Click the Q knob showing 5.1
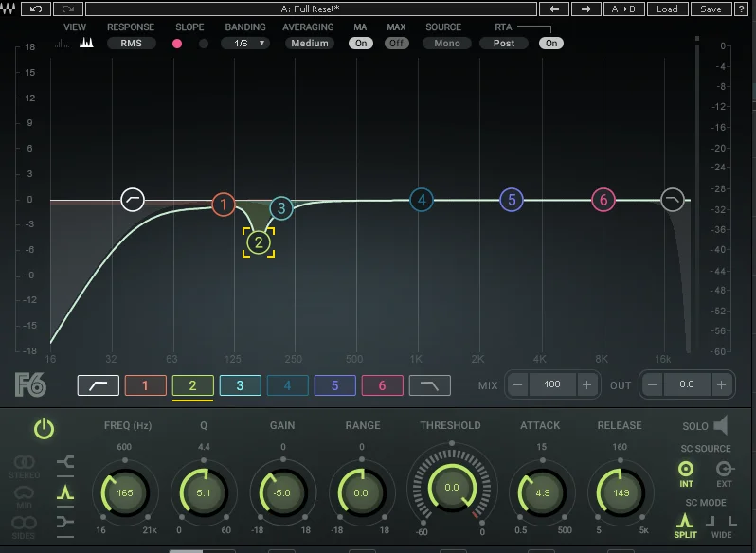 (x=204, y=492)
